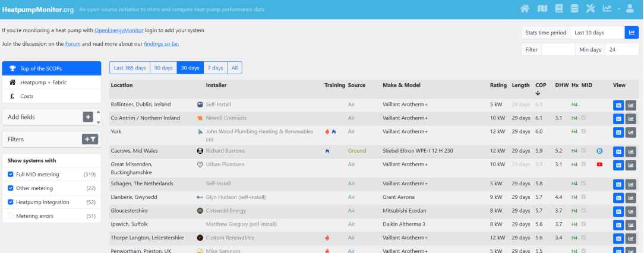Open grey chart view for Ipswich, Suffolk row
Screen dimensions: 644x253
coord(630,225)
